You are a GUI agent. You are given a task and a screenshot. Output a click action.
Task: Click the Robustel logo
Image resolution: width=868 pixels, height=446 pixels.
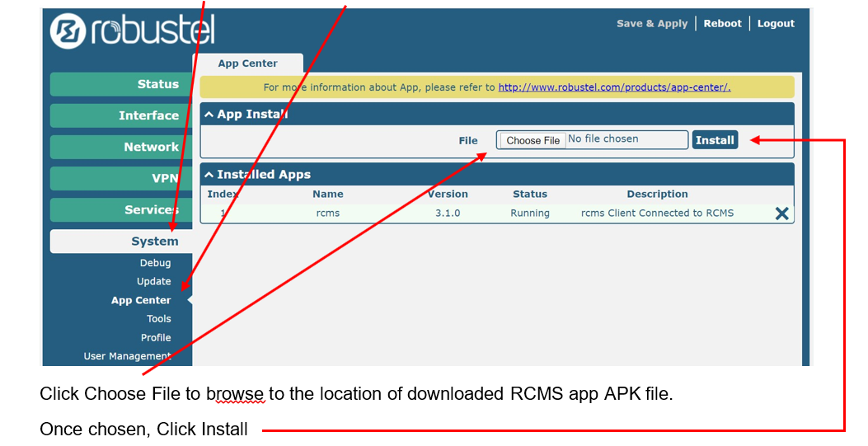132,31
